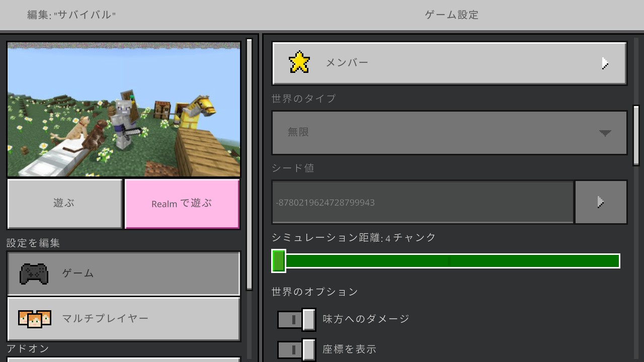Click the left panel scrollbar
Viewport: 644px width, 362px height.
click(x=249, y=164)
